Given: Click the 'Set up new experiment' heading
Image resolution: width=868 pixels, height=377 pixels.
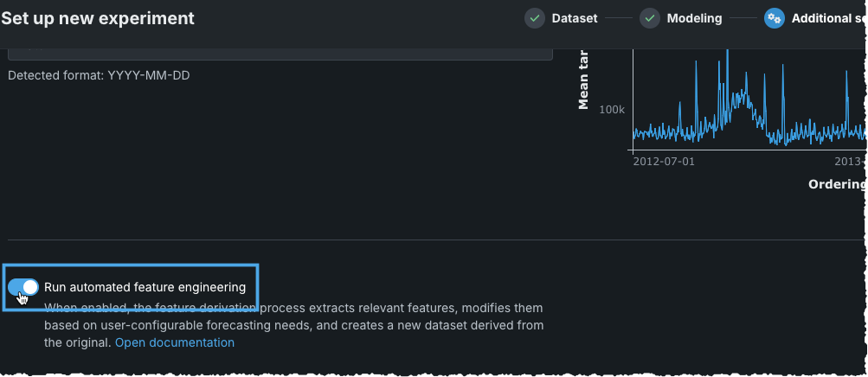Looking at the screenshot, I should 98,18.
